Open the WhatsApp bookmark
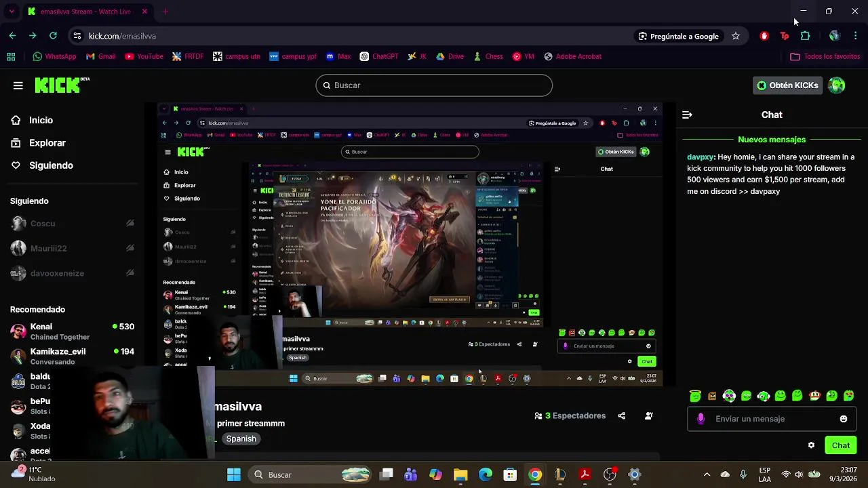This screenshot has width=868, height=488. 54,56
